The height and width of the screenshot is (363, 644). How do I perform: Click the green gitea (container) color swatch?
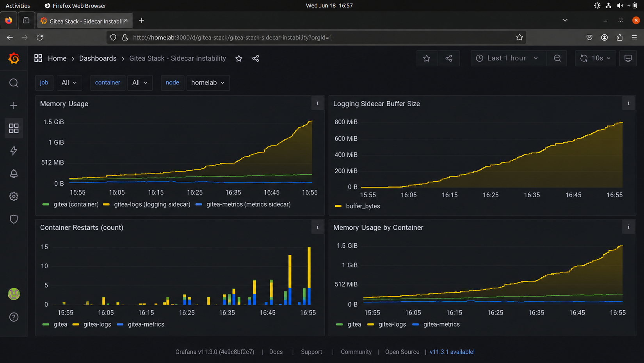pos(46,204)
